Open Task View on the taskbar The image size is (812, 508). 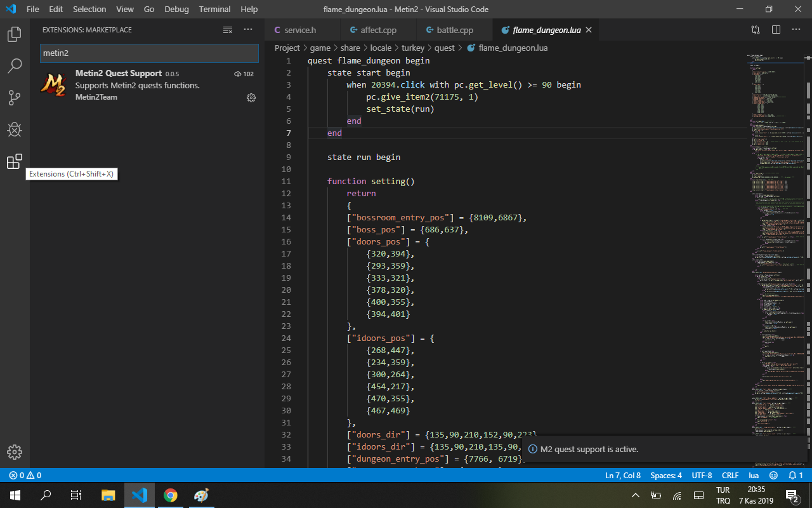point(76,495)
